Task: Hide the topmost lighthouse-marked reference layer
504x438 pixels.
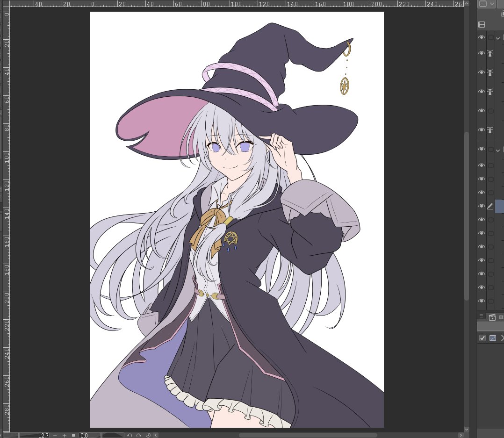Action: [x=481, y=53]
